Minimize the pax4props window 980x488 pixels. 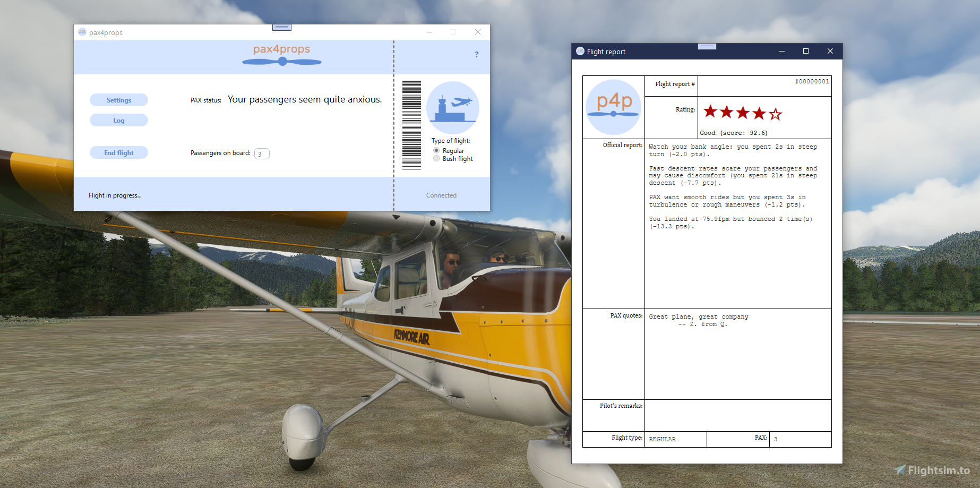[429, 32]
